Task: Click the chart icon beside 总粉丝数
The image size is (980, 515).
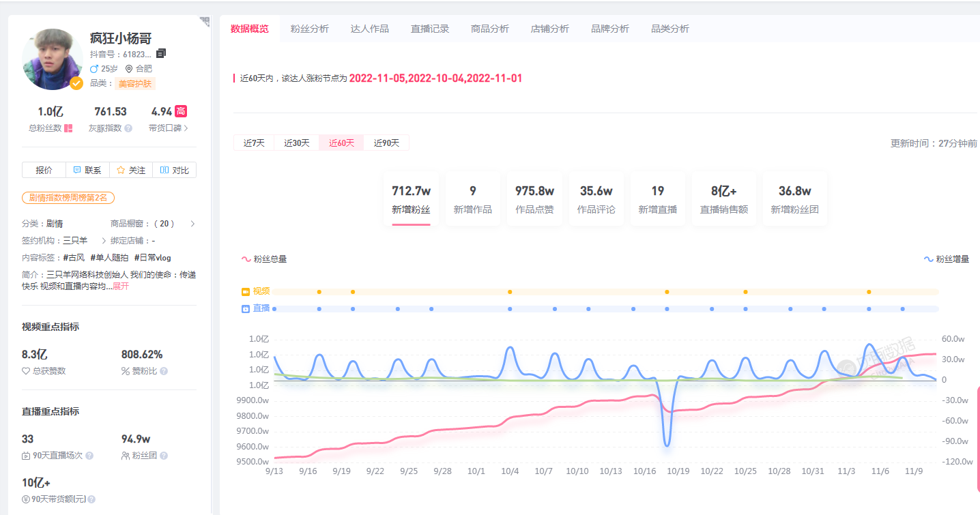Action: [68, 128]
